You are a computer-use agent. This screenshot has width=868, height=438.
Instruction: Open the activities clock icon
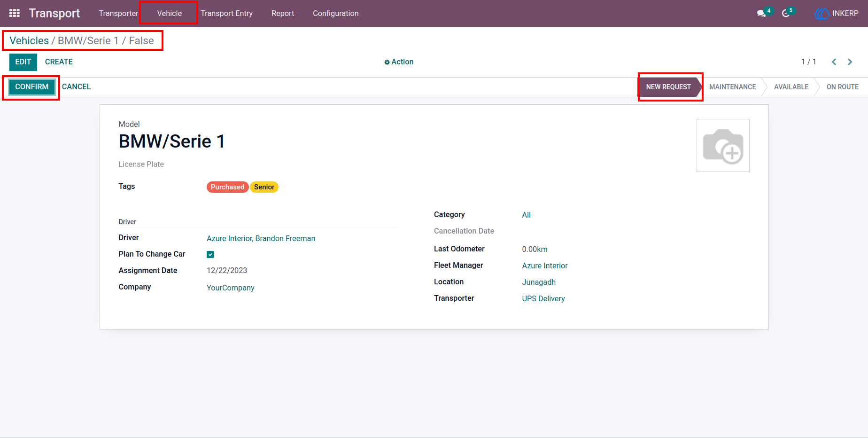[786, 13]
